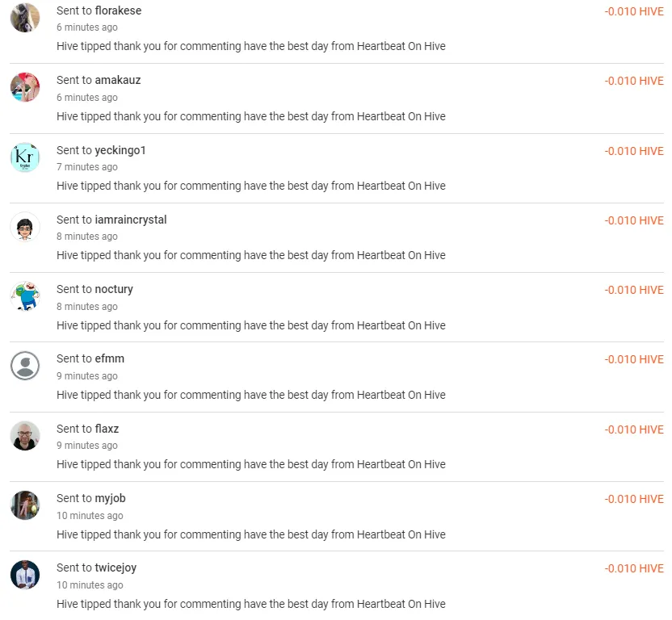Click the myjob username

pos(111,498)
